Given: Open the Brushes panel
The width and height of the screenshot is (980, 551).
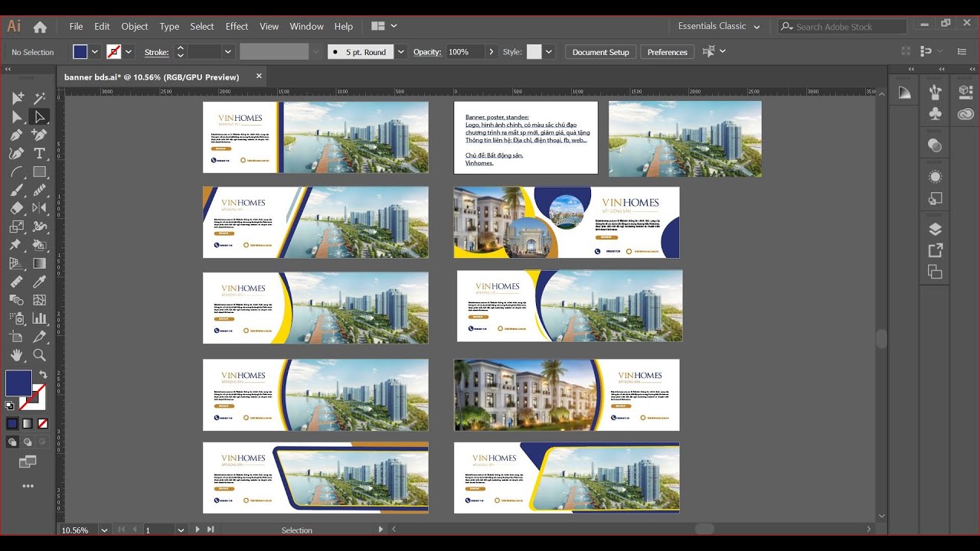Looking at the screenshot, I should [935, 93].
